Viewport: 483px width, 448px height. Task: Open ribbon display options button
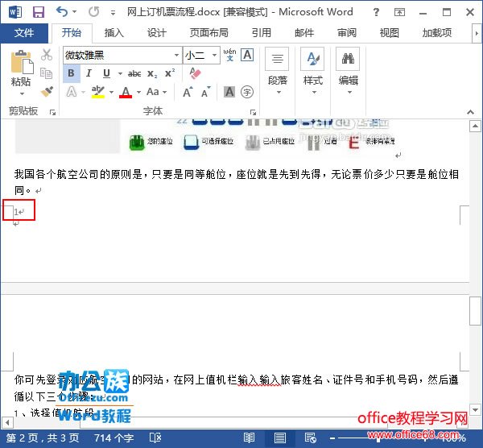(399, 12)
